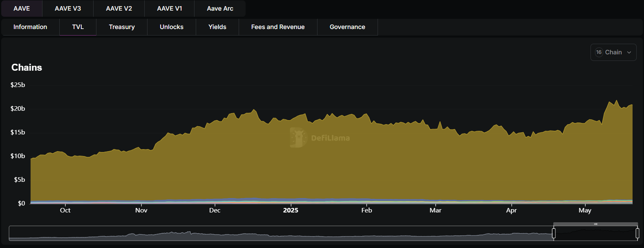Select the AAVE protocol tab
This screenshot has height=248, width=644.
point(22,9)
